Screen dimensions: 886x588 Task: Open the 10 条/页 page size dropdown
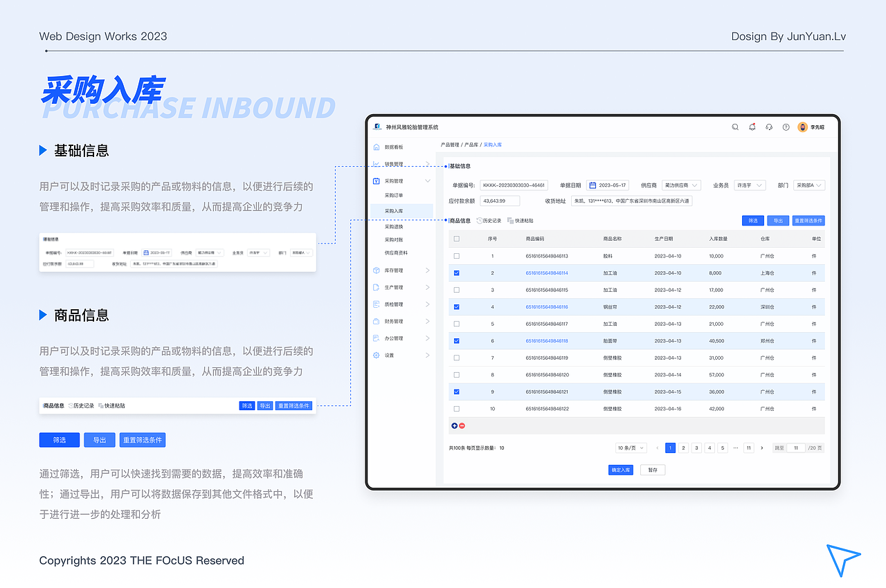(x=631, y=448)
